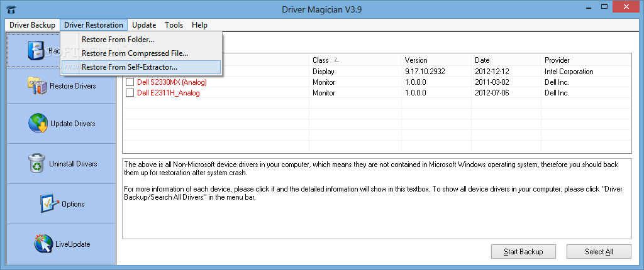Sort by the Date column header
This screenshot has height=270, width=644.
tap(506, 60)
